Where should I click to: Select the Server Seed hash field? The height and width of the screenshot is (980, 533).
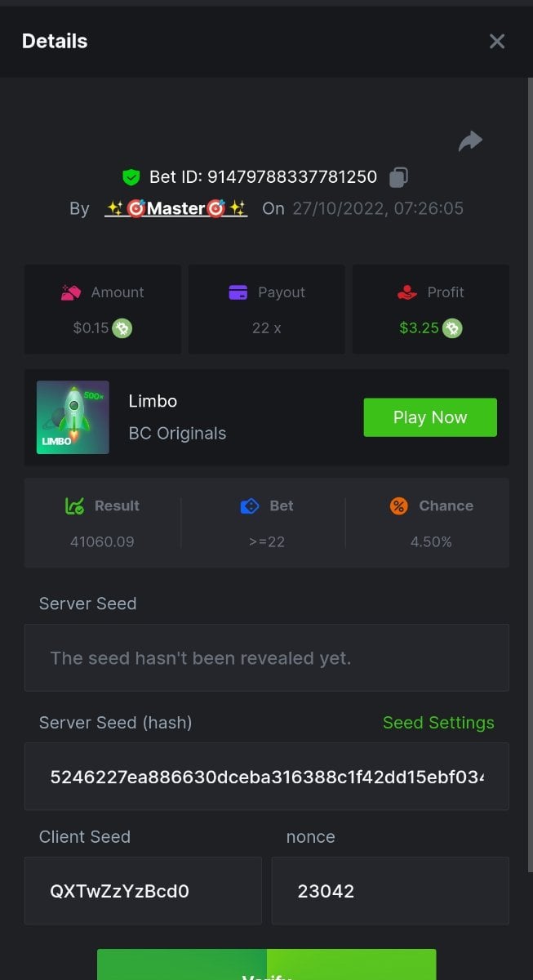266,777
